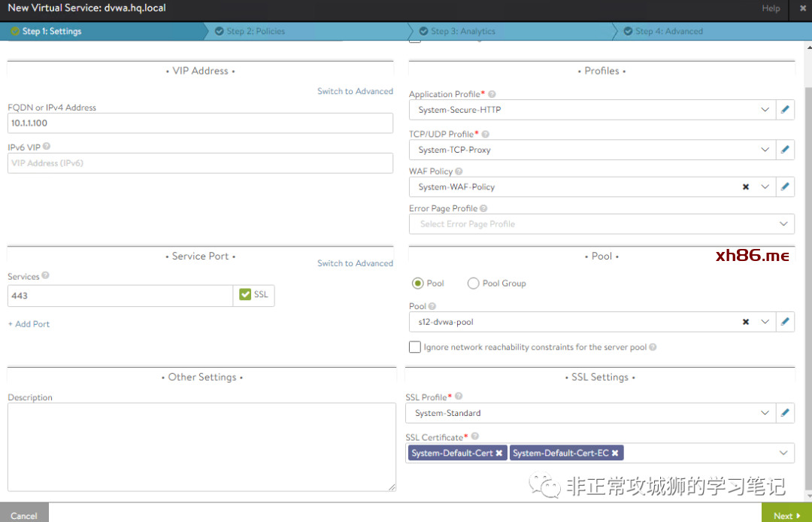This screenshot has width=812, height=522.
Task: Click the Cancel button
Action: point(24,515)
